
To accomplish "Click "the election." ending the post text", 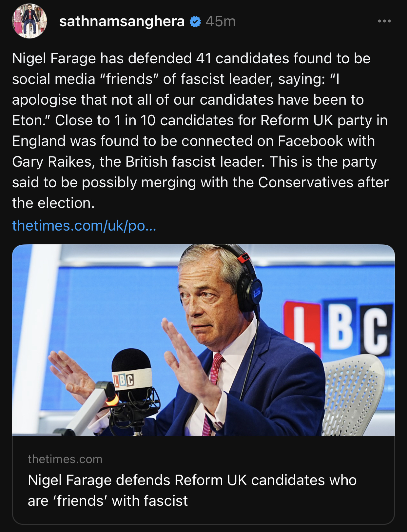I will 53,203.
